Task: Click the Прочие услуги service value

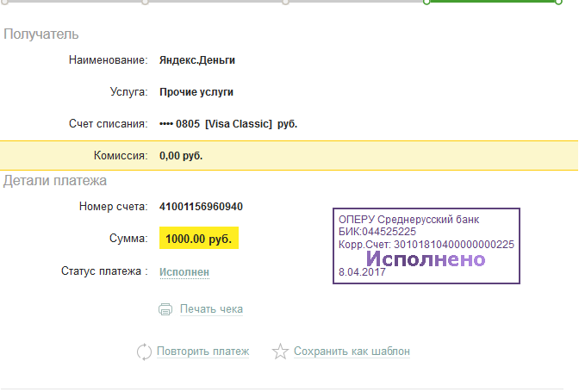Action: point(196,92)
